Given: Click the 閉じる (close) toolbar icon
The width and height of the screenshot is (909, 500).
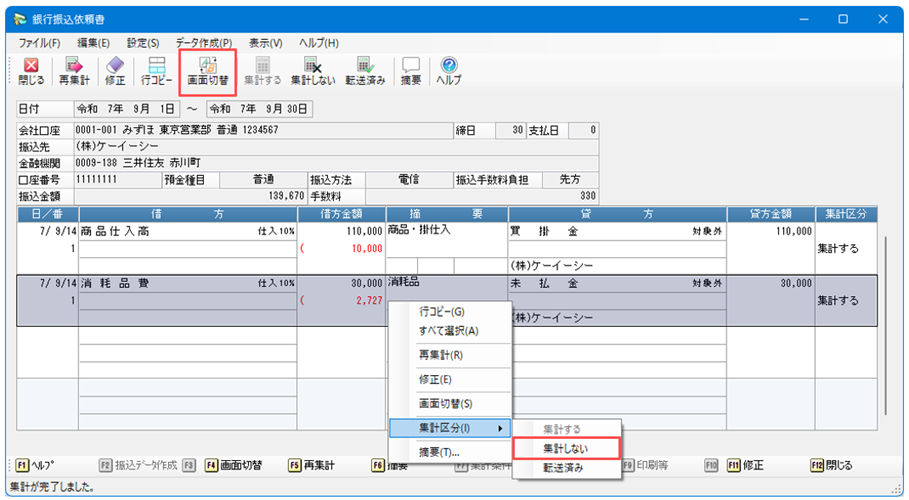Looking at the screenshot, I should tap(30, 71).
